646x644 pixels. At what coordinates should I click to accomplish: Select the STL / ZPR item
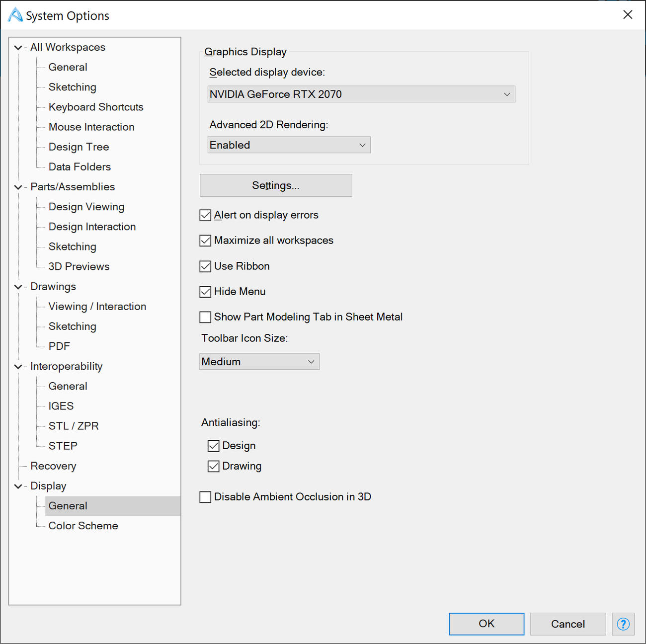(x=74, y=426)
